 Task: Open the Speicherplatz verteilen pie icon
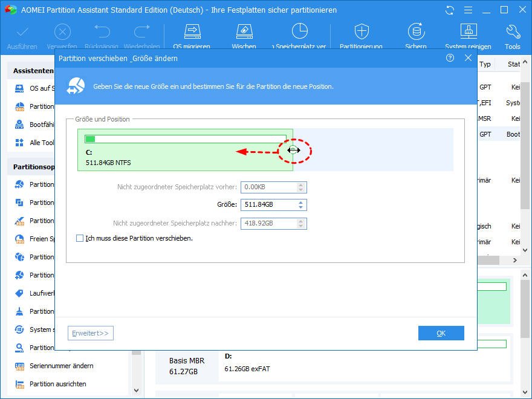tap(300, 31)
